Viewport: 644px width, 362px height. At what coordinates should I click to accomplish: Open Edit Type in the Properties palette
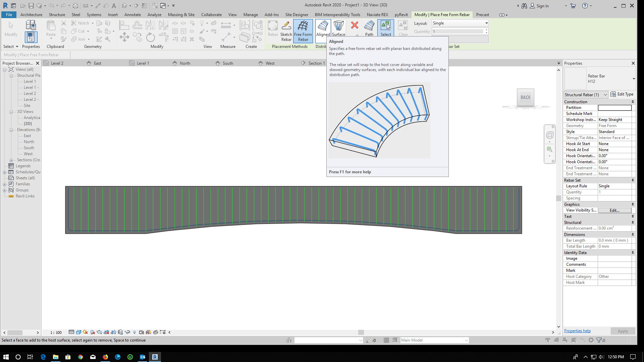click(622, 94)
